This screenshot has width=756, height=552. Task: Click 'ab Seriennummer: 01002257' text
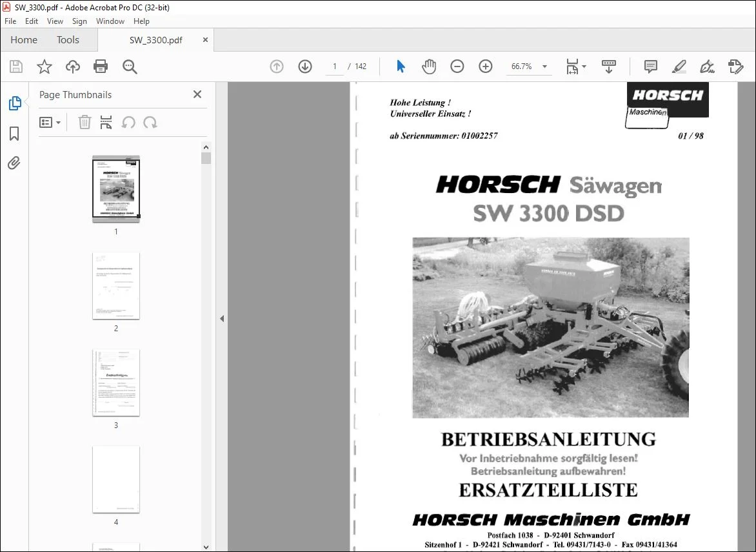pos(444,136)
